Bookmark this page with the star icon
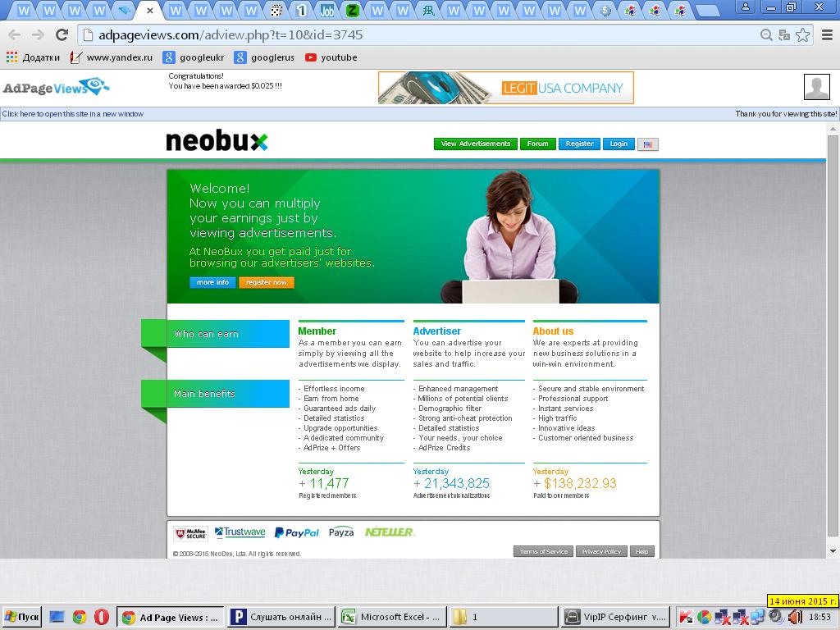This screenshot has width=840, height=630. coord(802,35)
